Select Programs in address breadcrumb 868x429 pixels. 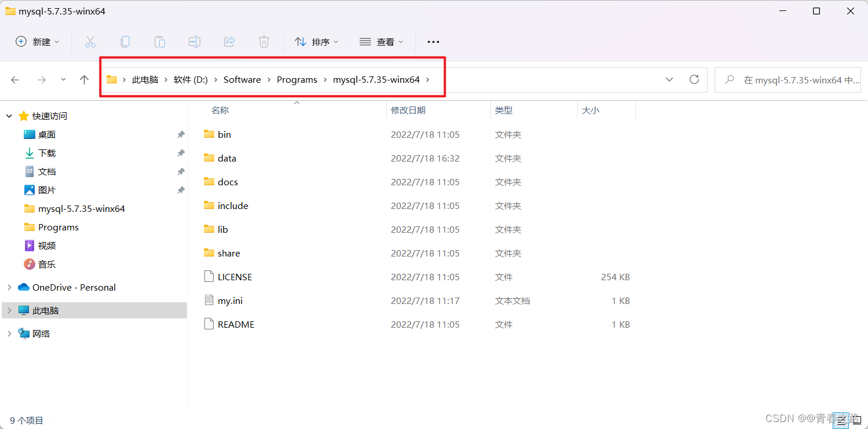point(297,80)
